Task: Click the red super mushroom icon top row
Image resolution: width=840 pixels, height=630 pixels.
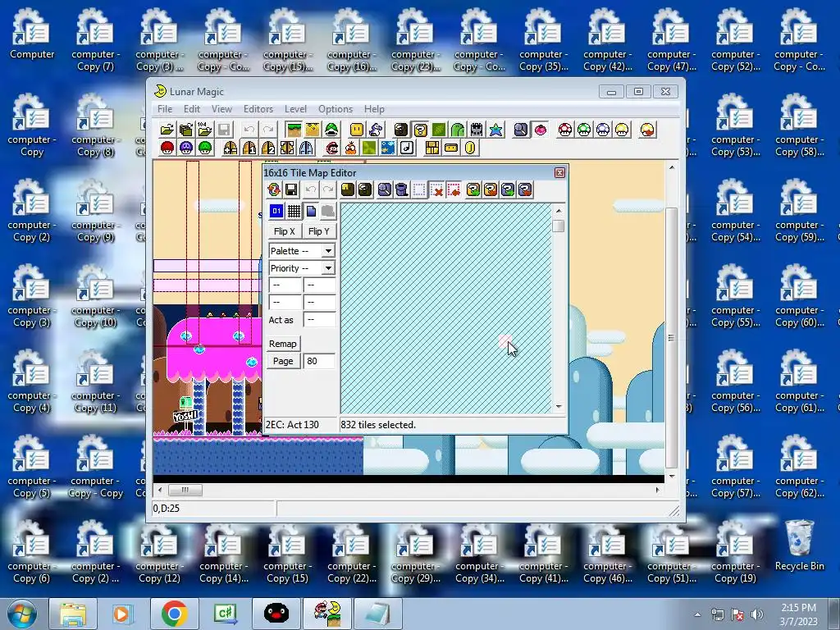Action: [564, 130]
